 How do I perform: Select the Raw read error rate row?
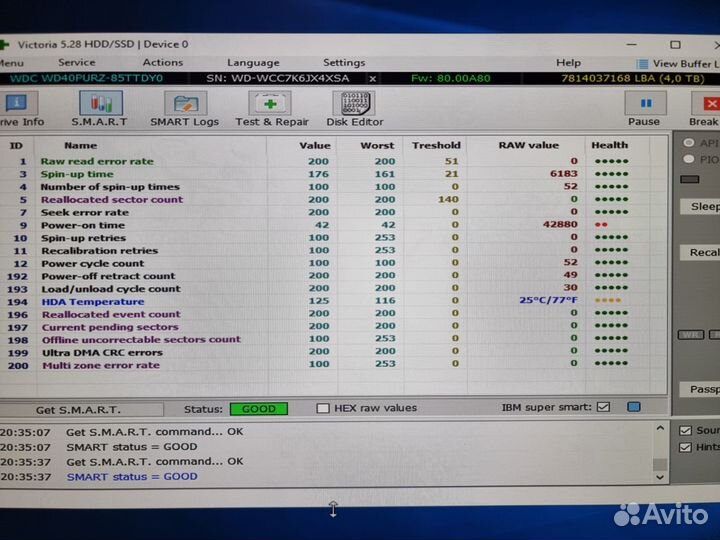333,161
